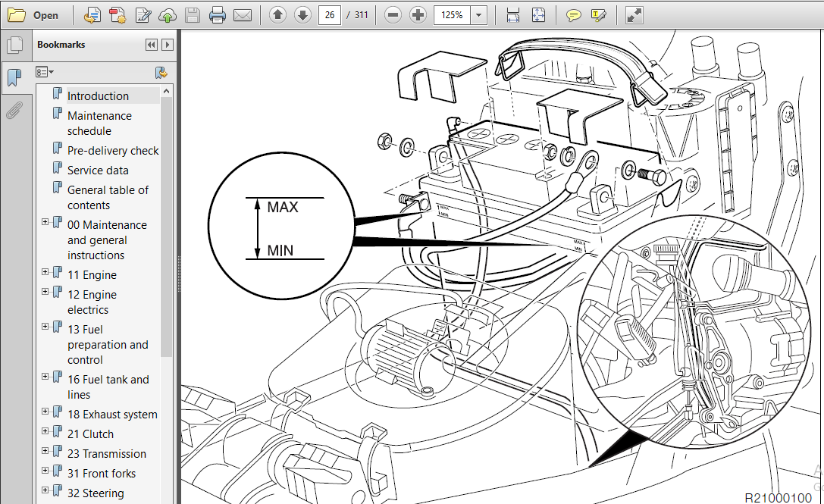Expand the 21 Clutch bookmark
Screen dimensions: 824x504
[x=45, y=431]
